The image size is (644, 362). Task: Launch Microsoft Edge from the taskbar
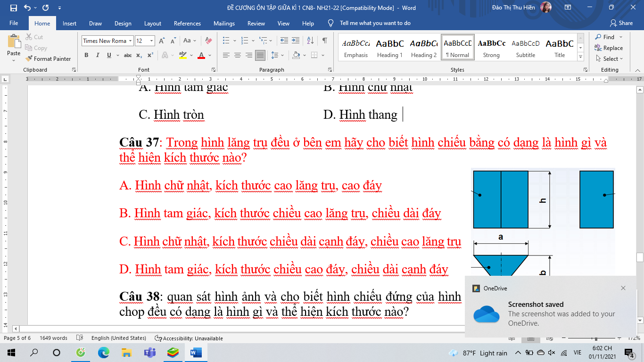(x=103, y=353)
